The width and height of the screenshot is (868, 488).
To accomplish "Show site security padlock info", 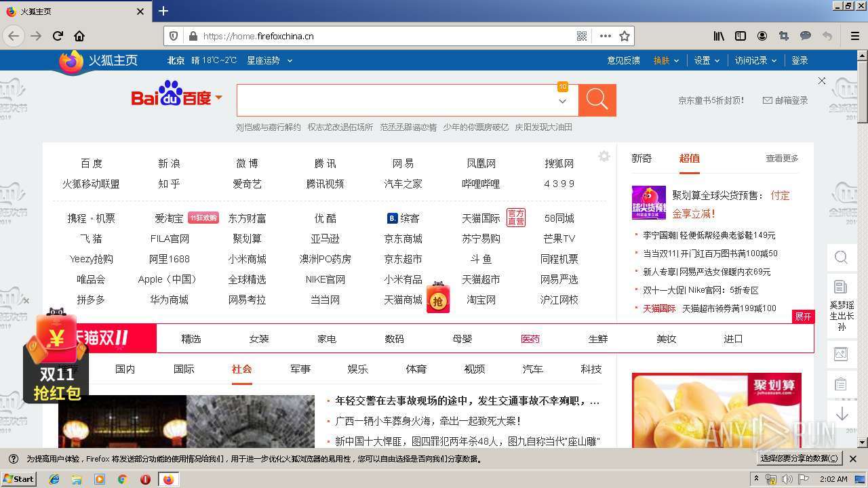I will [193, 36].
